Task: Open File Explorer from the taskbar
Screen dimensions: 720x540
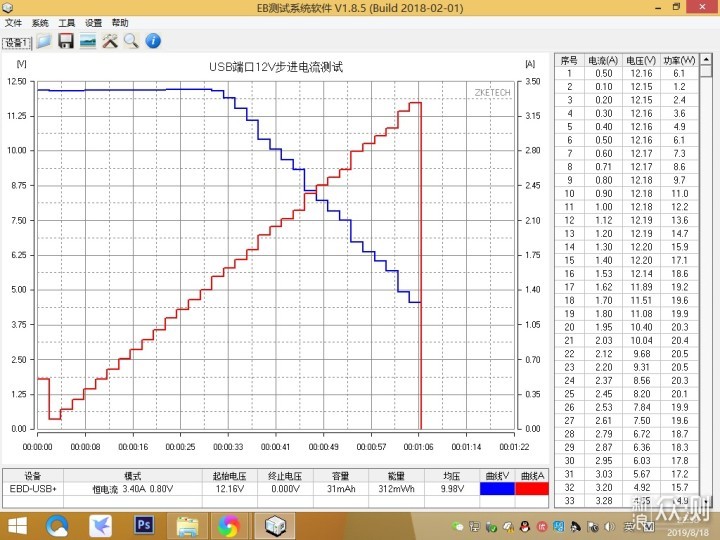Action: pos(187,526)
